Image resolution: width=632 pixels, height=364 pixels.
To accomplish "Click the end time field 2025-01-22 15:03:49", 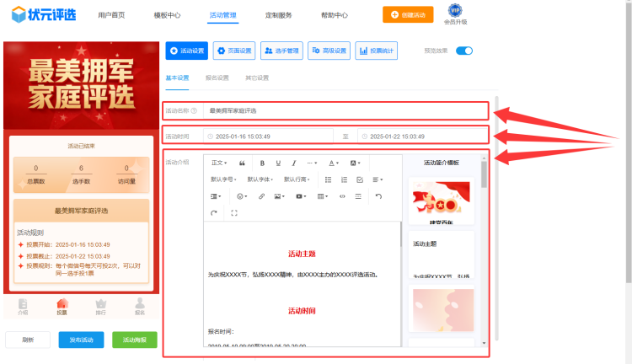I will (x=422, y=136).
